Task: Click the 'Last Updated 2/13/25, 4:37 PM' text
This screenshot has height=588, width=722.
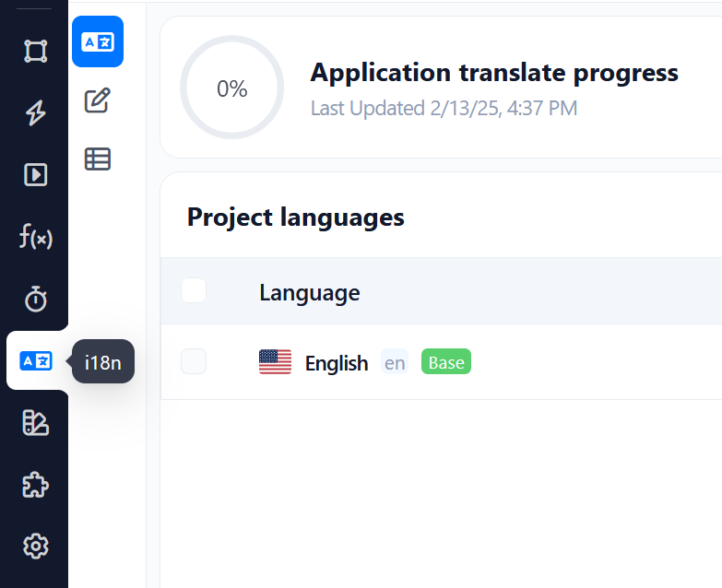Action: point(444,109)
